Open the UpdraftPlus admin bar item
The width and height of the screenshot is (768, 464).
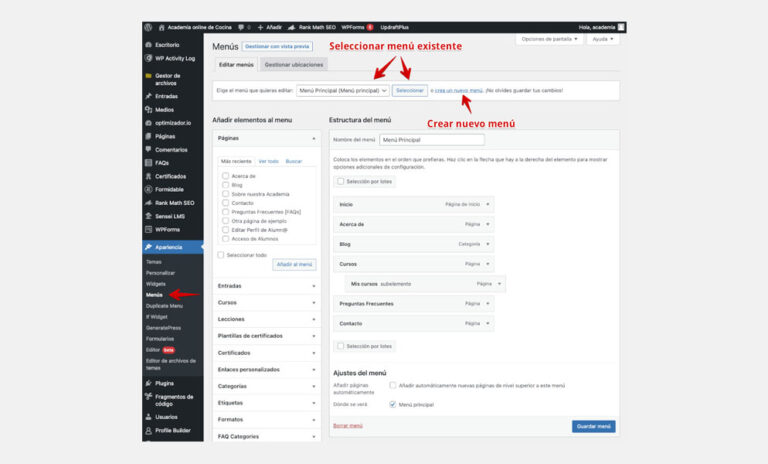[394, 27]
